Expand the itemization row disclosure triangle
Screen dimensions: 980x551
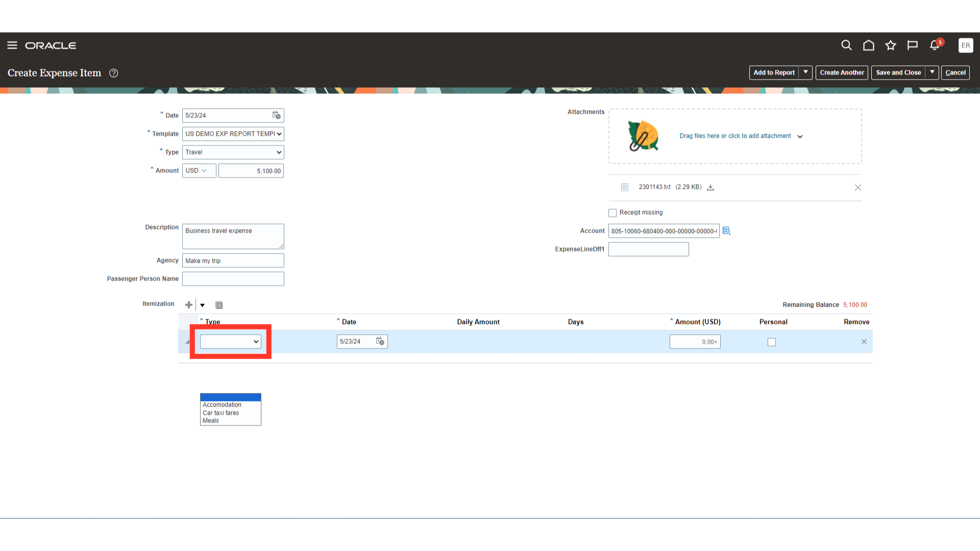(x=187, y=342)
